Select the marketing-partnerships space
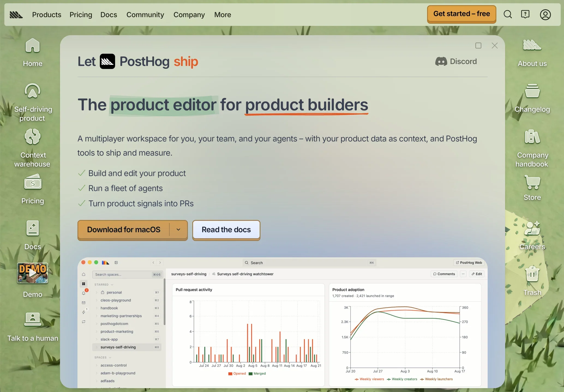This screenshot has height=392, width=564. coord(127,316)
